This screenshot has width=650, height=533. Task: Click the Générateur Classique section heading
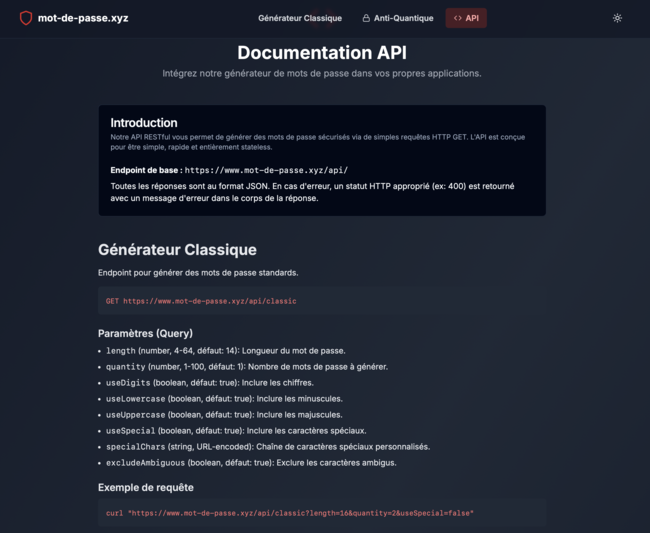tap(177, 250)
